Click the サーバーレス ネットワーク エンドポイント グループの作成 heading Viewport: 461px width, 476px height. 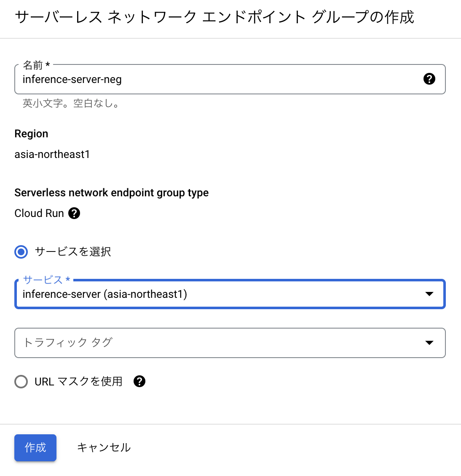(x=214, y=17)
